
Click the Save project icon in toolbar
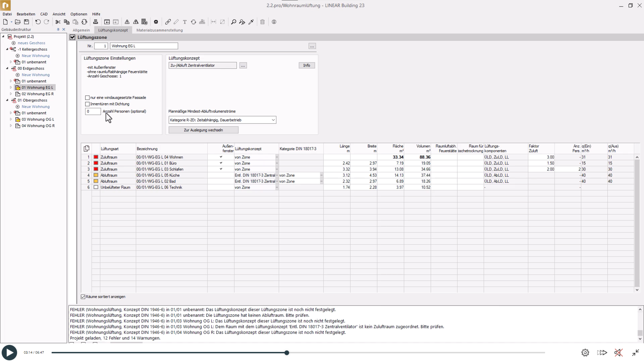(x=26, y=22)
